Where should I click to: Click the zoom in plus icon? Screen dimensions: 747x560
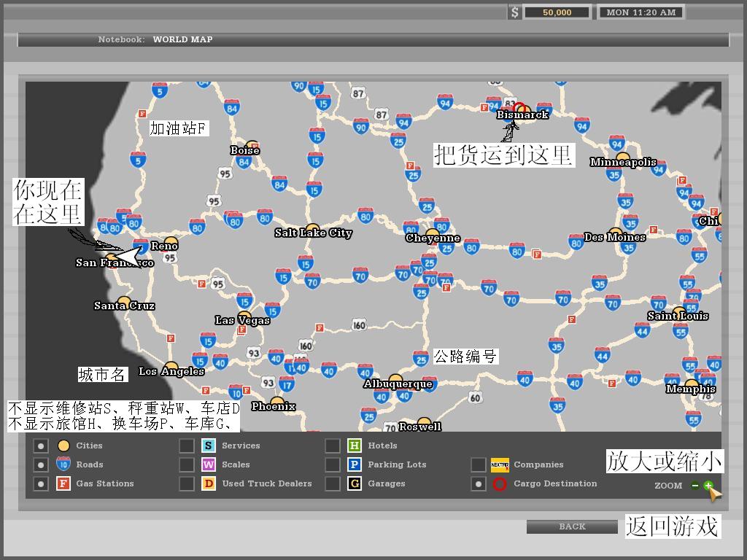tap(708, 486)
